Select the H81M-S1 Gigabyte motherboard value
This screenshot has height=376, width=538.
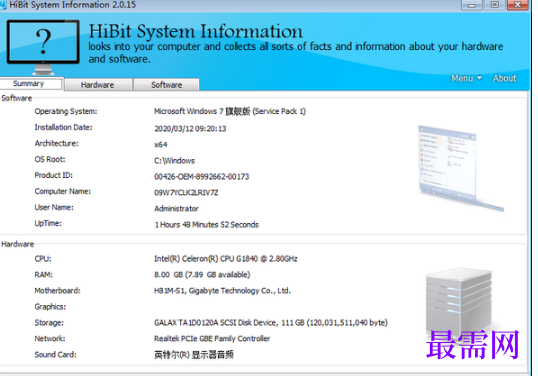coord(222,291)
